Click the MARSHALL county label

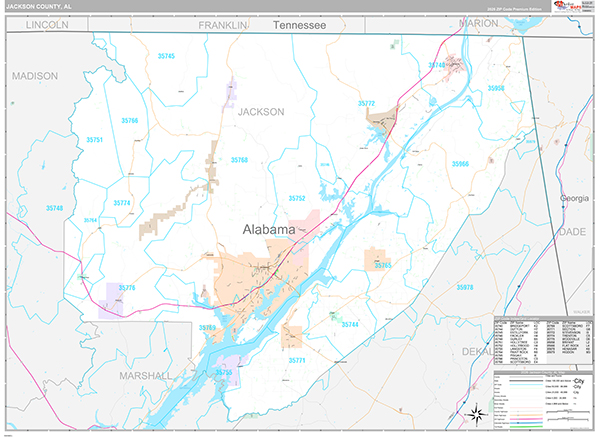tap(146, 376)
